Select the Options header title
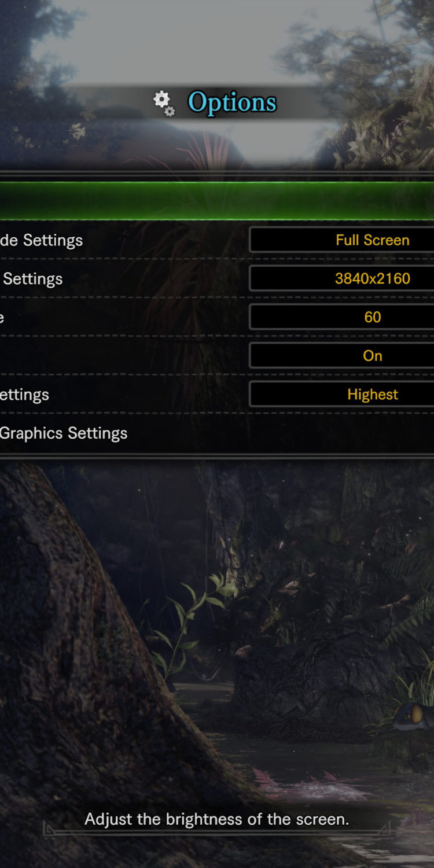434x868 pixels. [x=232, y=102]
